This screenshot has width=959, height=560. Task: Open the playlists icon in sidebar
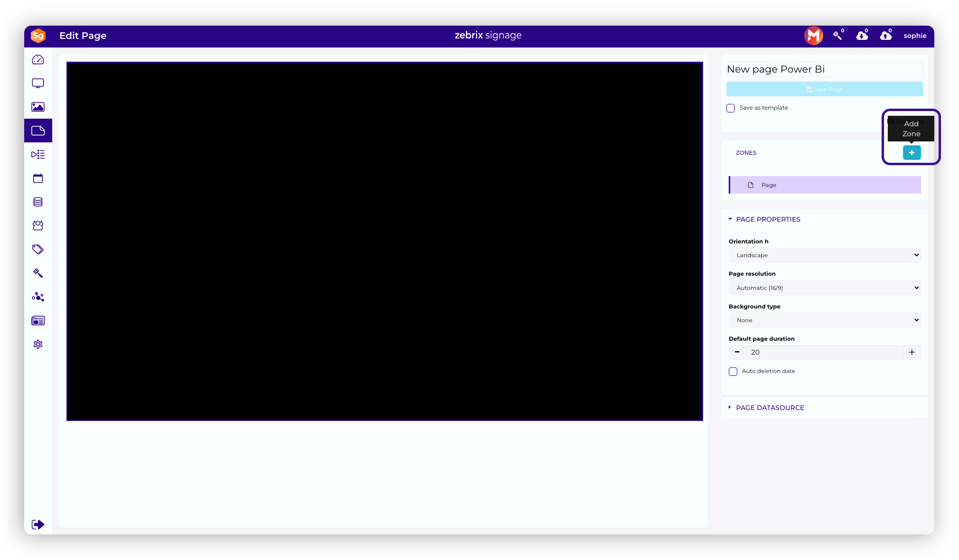click(x=38, y=155)
